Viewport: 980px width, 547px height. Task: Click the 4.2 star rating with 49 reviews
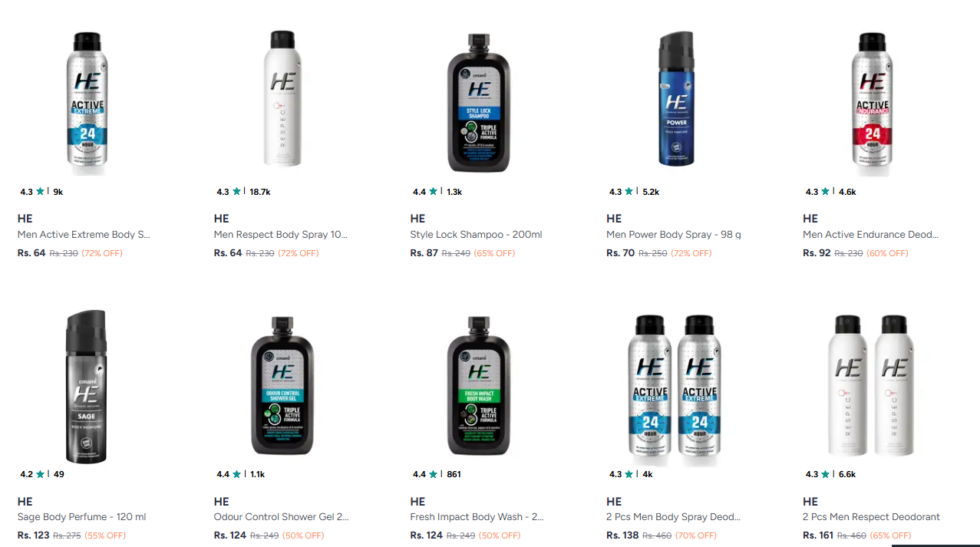(x=42, y=474)
